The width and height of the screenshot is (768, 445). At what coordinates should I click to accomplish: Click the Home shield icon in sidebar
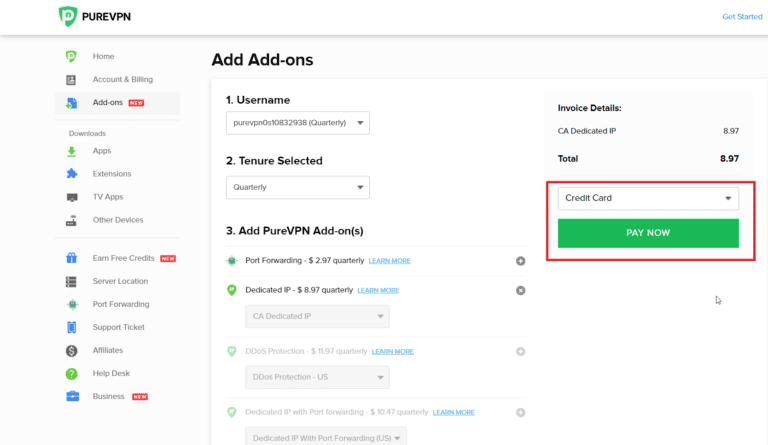[x=71, y=56]
